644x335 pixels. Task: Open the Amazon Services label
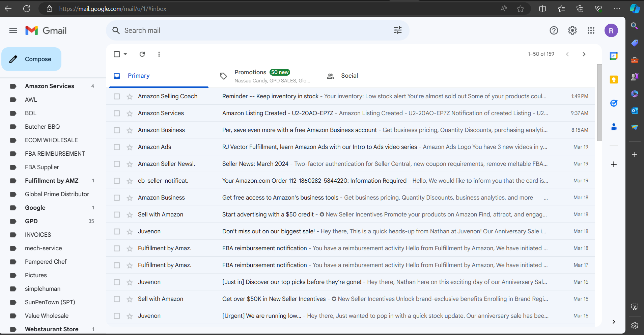pos(50,86)
